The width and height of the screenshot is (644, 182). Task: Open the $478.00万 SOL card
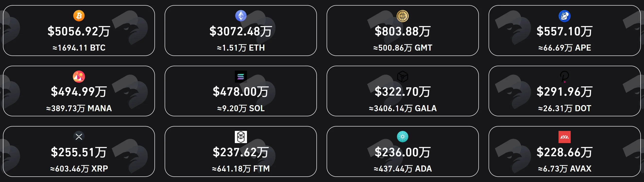pos(241,91)
